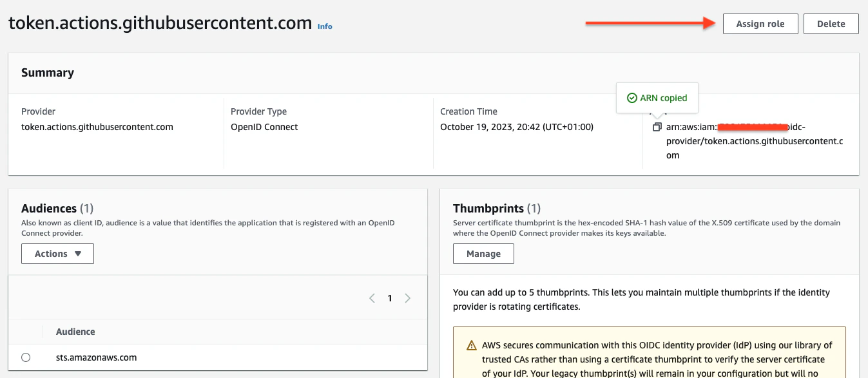Click the warning triangle in the thumbprint notice
This screenshot has width=868, height=378.
[470, 345]
